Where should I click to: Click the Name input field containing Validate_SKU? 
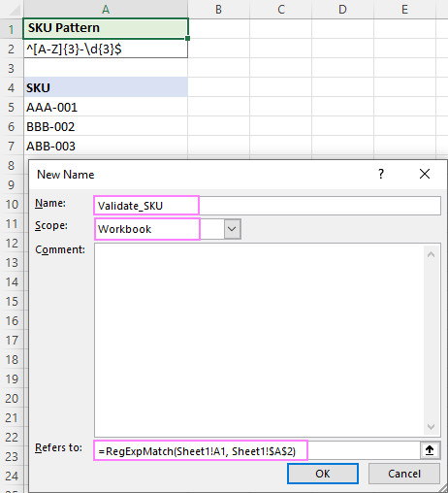[268, 206]
